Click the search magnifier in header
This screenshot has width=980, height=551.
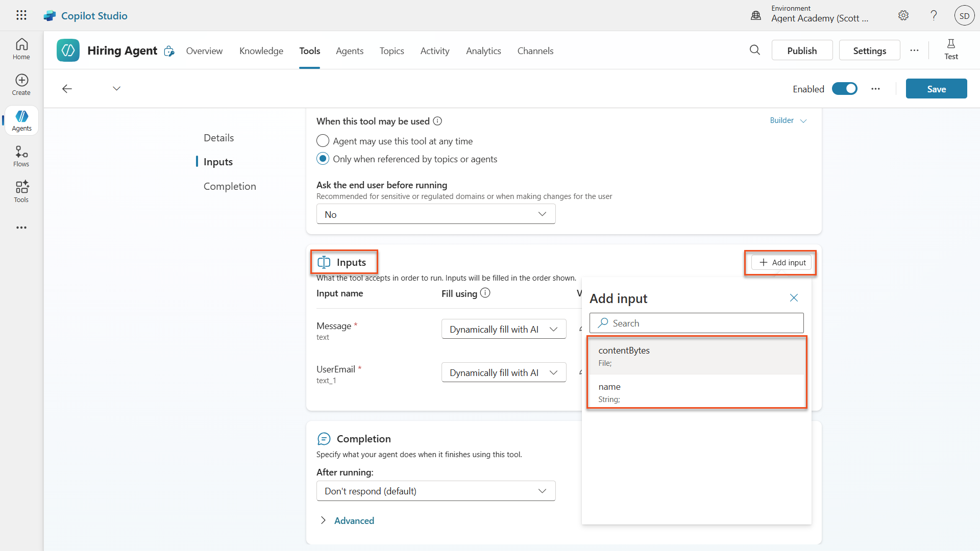pyautogui.click(x=754, y=50)
